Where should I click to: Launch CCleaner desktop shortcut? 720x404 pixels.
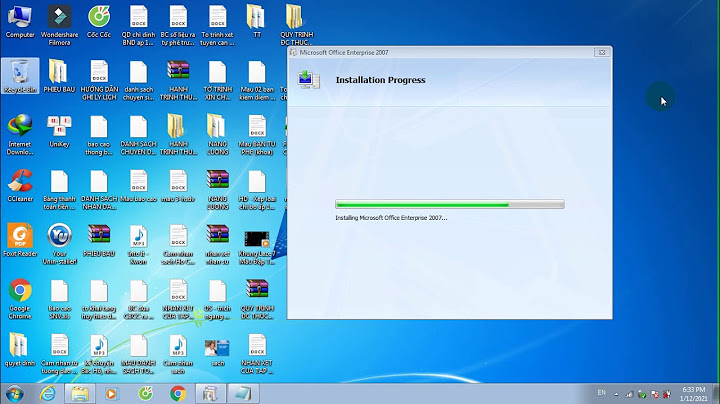(x=20, y=186)
